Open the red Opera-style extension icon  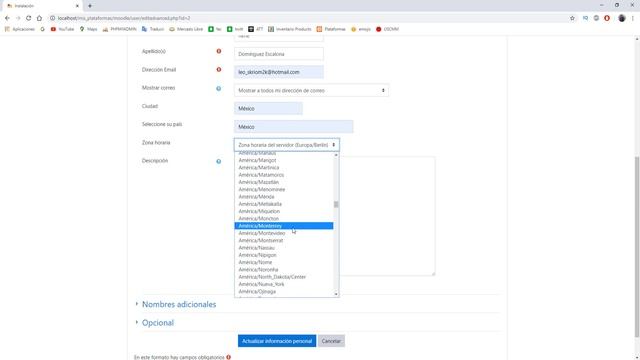point(607,18)
